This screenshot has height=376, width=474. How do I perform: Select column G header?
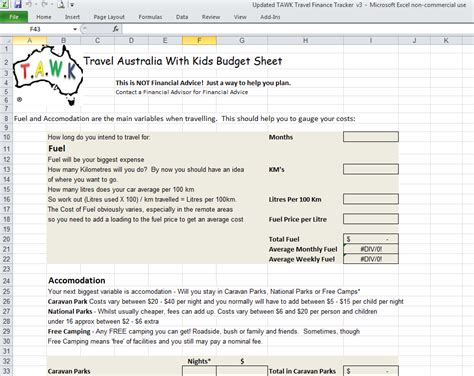pyautogui.click(x=242, y=40)
